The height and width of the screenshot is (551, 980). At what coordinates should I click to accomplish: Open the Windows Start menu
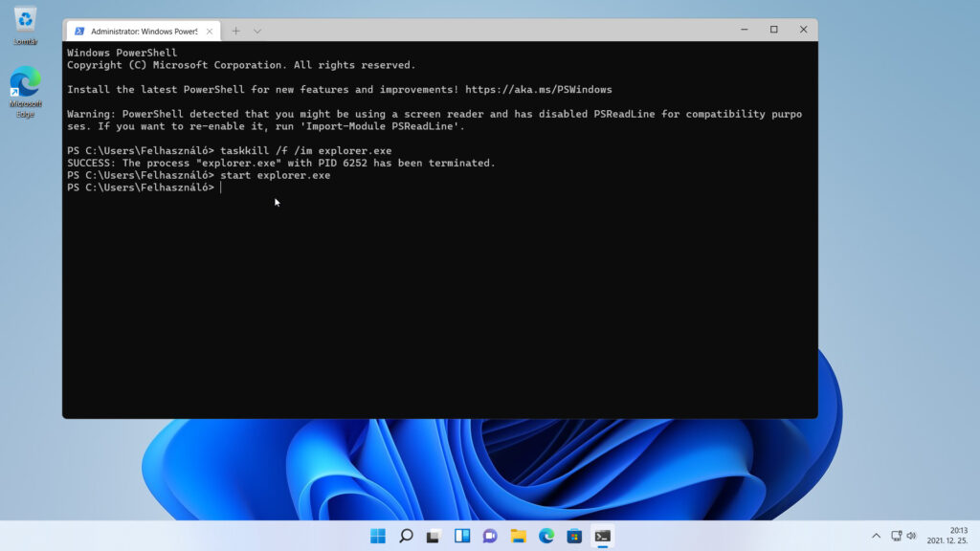tap(378, 536)
